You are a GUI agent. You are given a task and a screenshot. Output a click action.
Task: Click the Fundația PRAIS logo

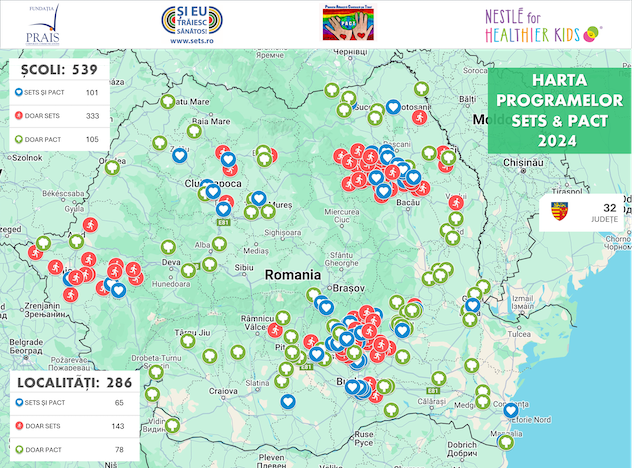click(43, 24)
